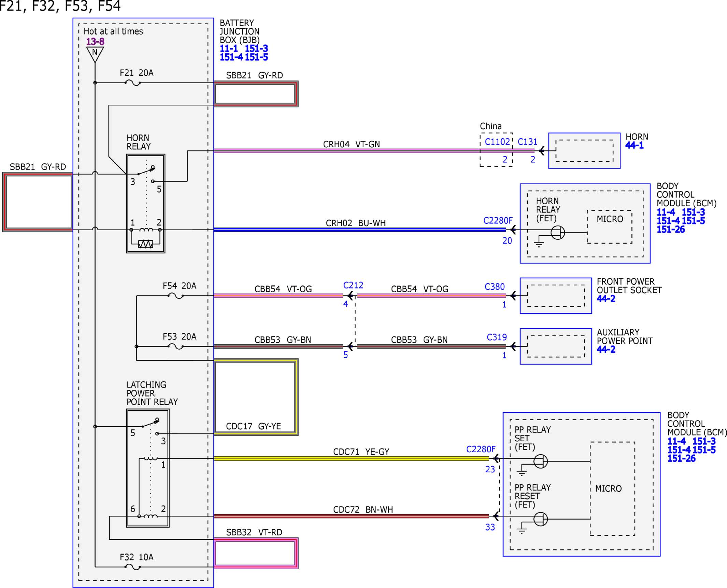The height and width of the screenshot is (588, 727).
Task: Open the 151-26 link of the lower BCM
Action: coord(682,459)
